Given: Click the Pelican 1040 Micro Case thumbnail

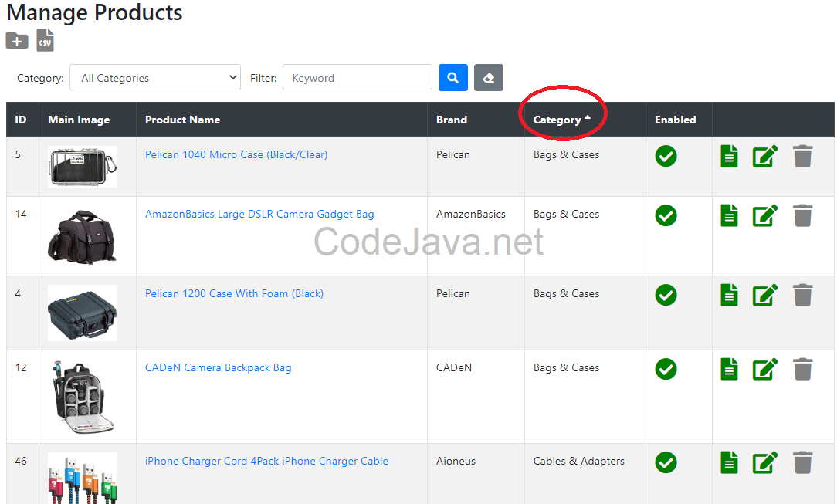Looking at the screenshot, I should 82,167.
